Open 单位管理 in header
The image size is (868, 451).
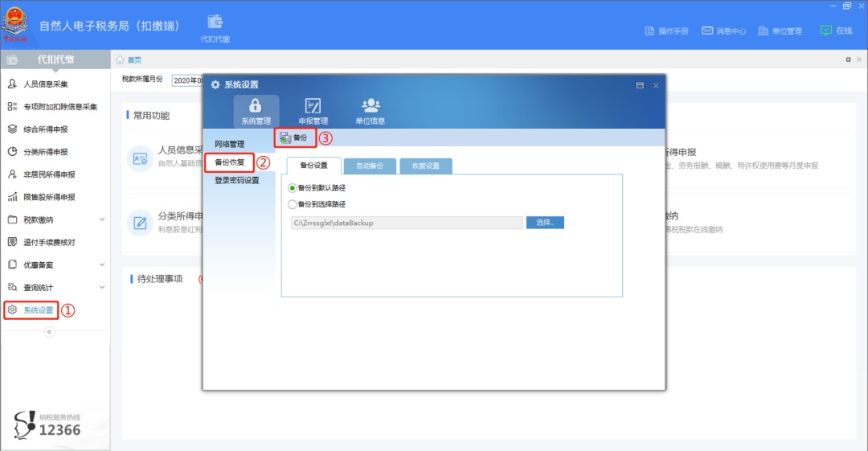pyautogui.click(x=780, y=31)
